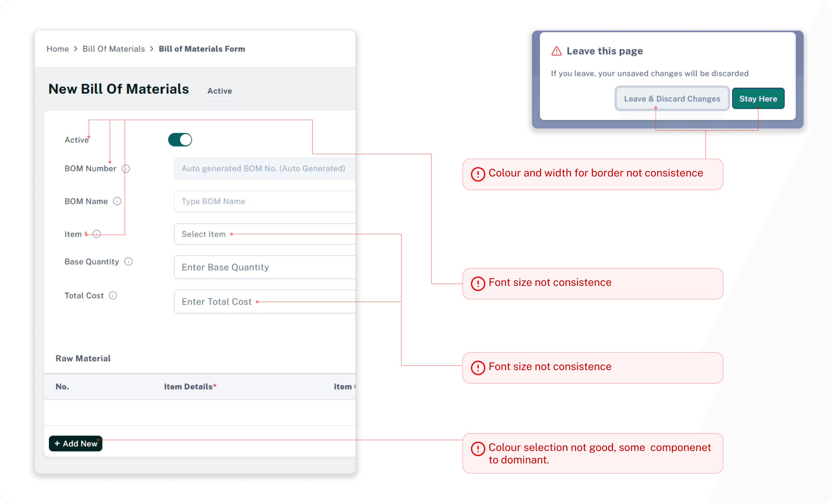The height and width of the screenshot is (504, 832).
Task: Click the Enter Base Quantity field
Action: pos(265,267)
